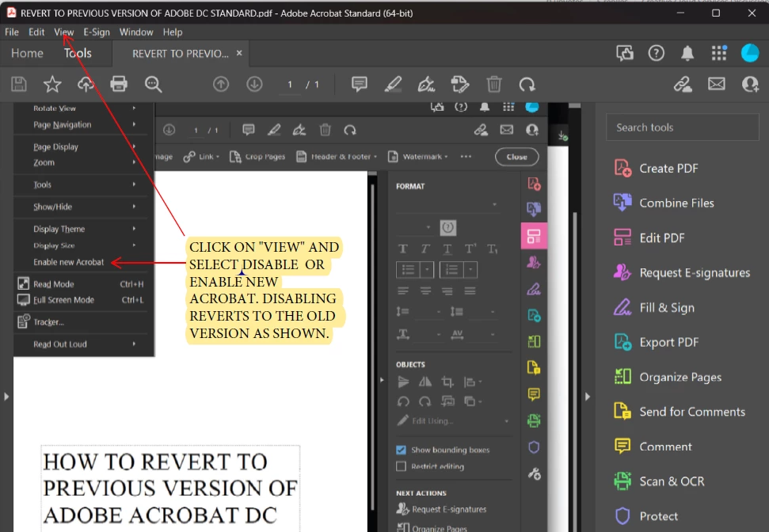The width and height of the screenshot is (769, 532).
Task: Click the Close button on the Edit toolbar
Action: [x=517, y=157]
